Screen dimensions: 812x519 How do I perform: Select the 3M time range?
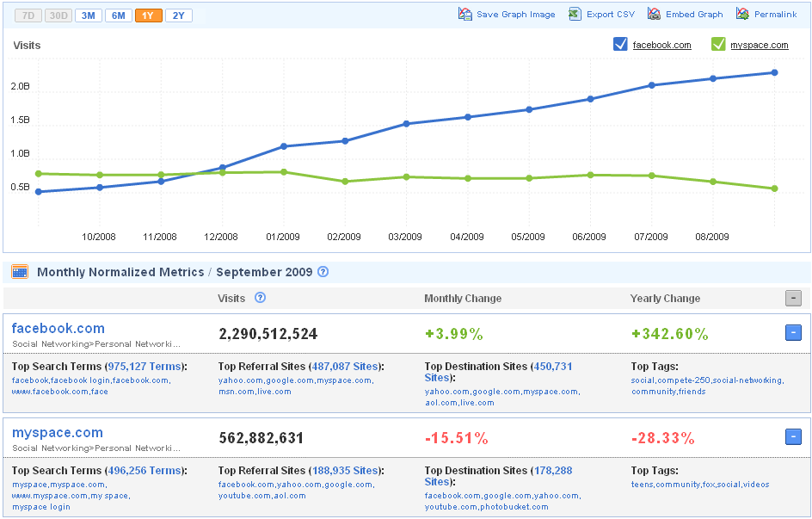[x=89, y=15]
